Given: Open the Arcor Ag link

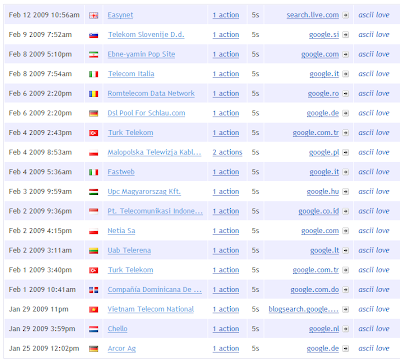Looking at the screenshot, I should [x=122, y=348].
